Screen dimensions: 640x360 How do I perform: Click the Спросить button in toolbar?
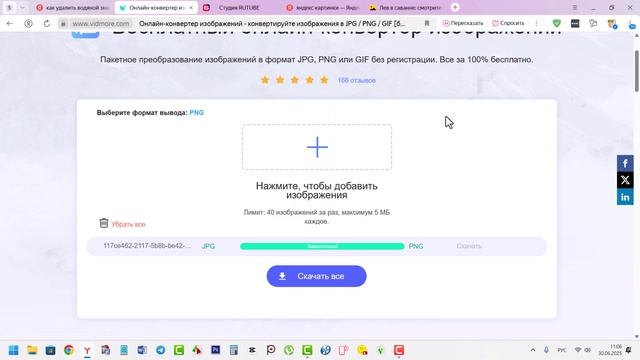click(x=508, y=23)
